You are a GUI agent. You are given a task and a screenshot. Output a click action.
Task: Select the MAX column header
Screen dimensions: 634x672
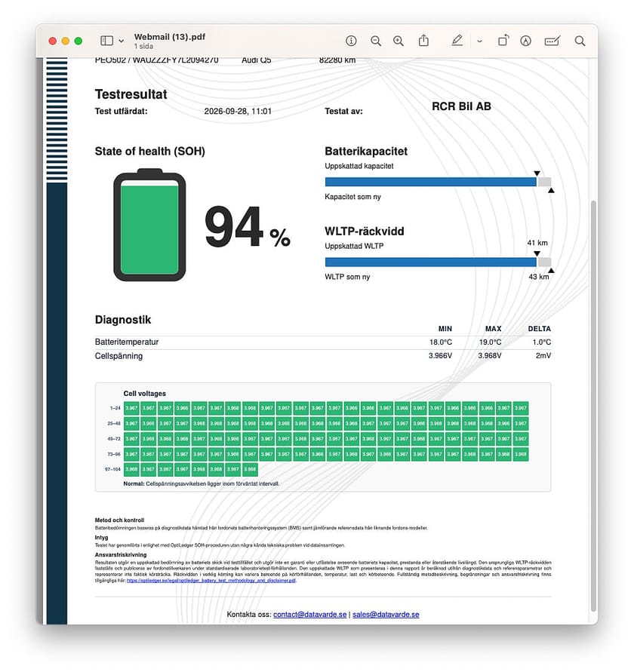click(x=494, y=329)
